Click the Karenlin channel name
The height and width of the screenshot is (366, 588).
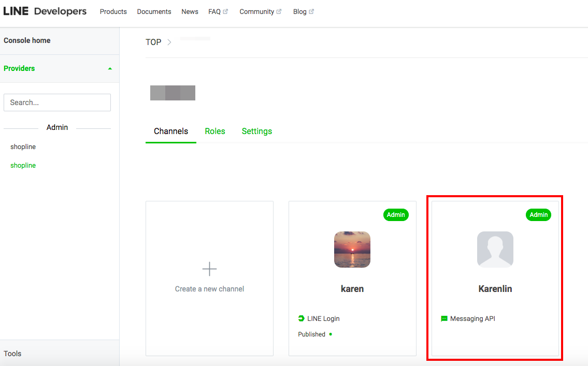(495, 289)
